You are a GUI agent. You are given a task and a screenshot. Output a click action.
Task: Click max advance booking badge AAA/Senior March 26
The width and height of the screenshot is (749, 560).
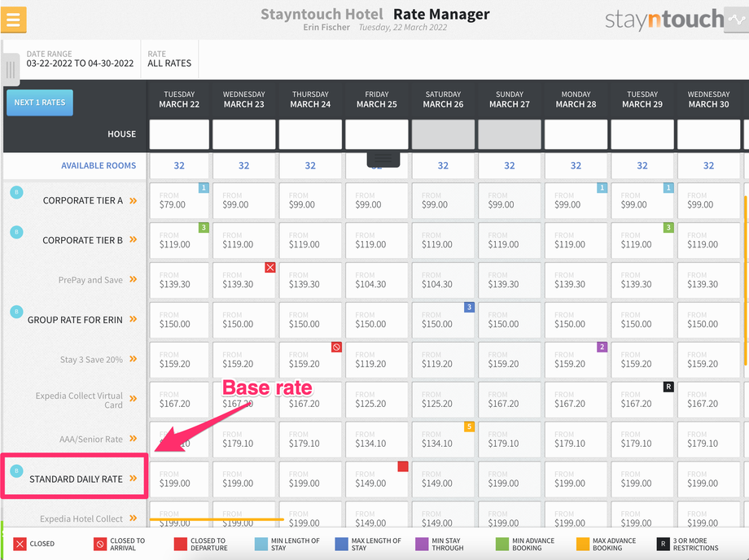pos(470,427)
